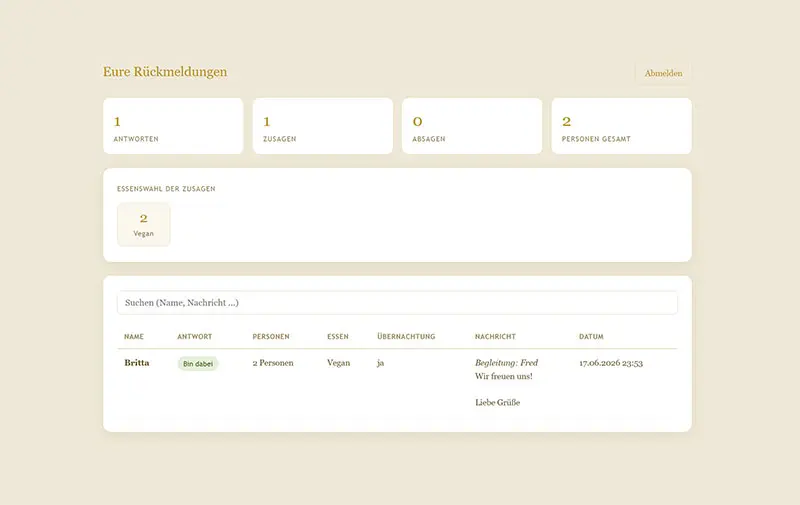Image resolution: width=800 pixels, height=505 pixels.
Task: Focus the Suchen search field
Action: pos(397,302)
